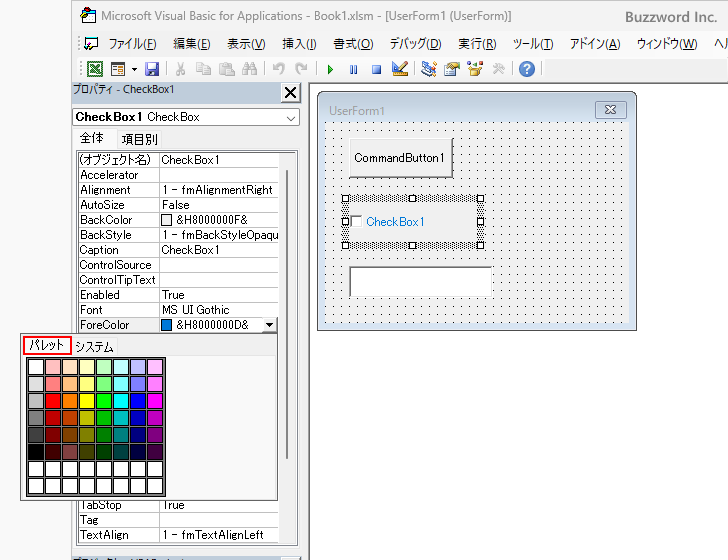The width and height of the screenshot is (728, 560).
Task: Open the 表示(V) menu
Action: [246, 44]
